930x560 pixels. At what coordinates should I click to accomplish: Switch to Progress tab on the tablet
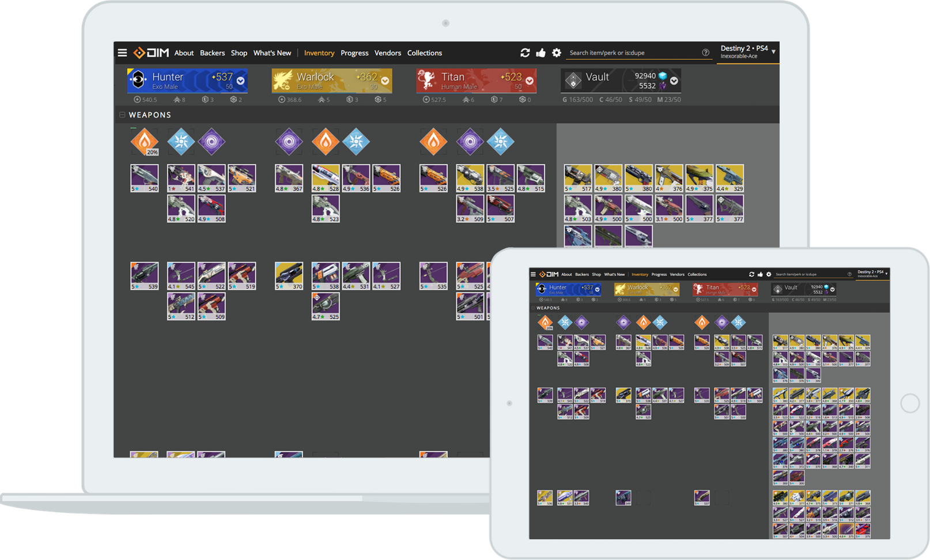(659, 274)
